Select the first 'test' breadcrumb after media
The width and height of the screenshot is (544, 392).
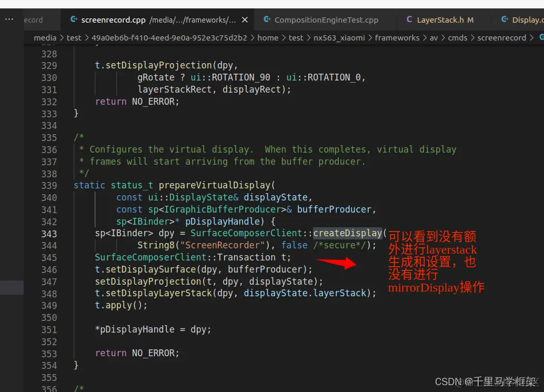tap(74, 38)
